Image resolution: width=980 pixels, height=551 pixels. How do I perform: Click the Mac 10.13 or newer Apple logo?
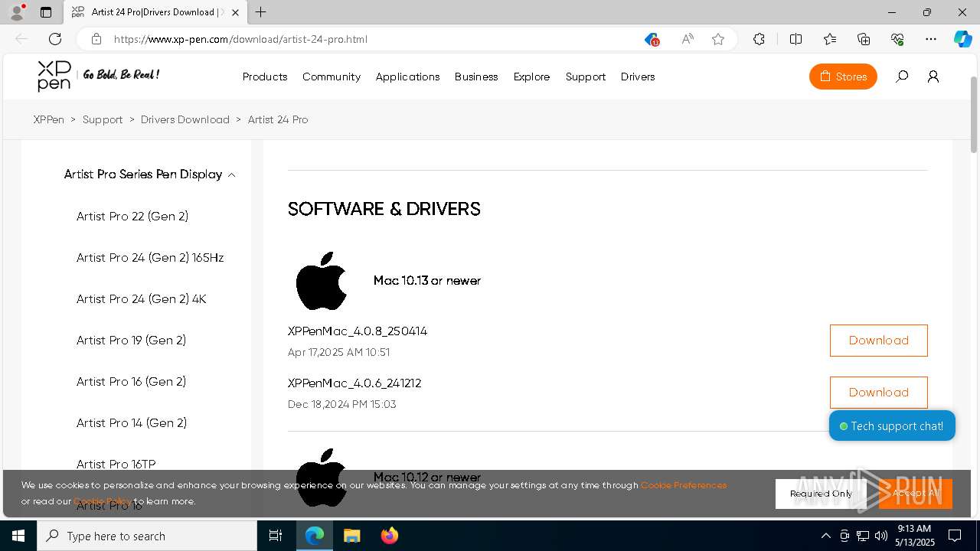[x=322, y=280]
